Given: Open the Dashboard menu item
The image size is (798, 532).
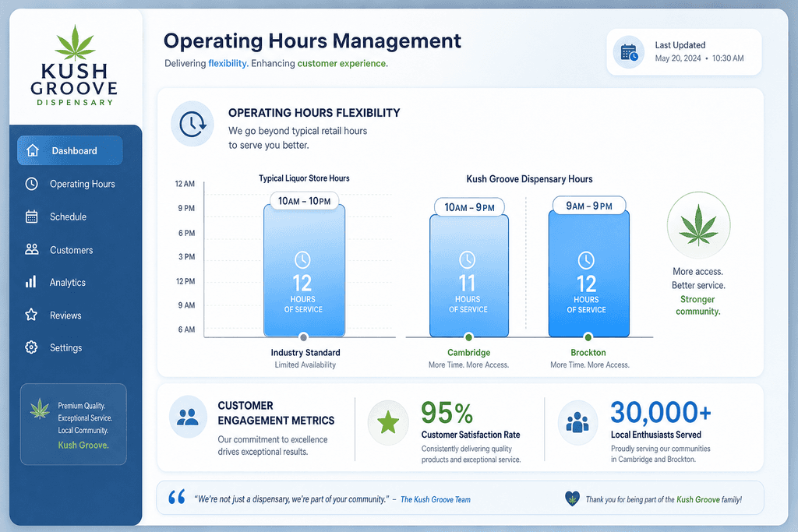Looking at the screenshot, I should coord(70,150).
